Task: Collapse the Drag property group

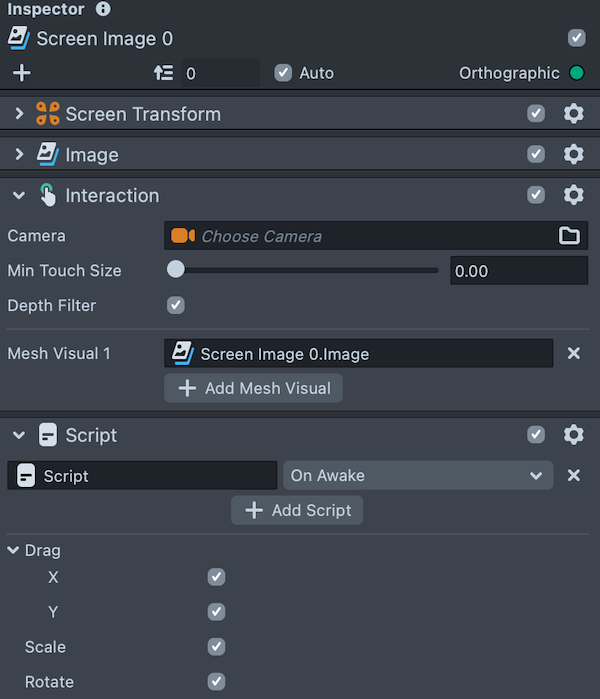Action: pos(13,550)
